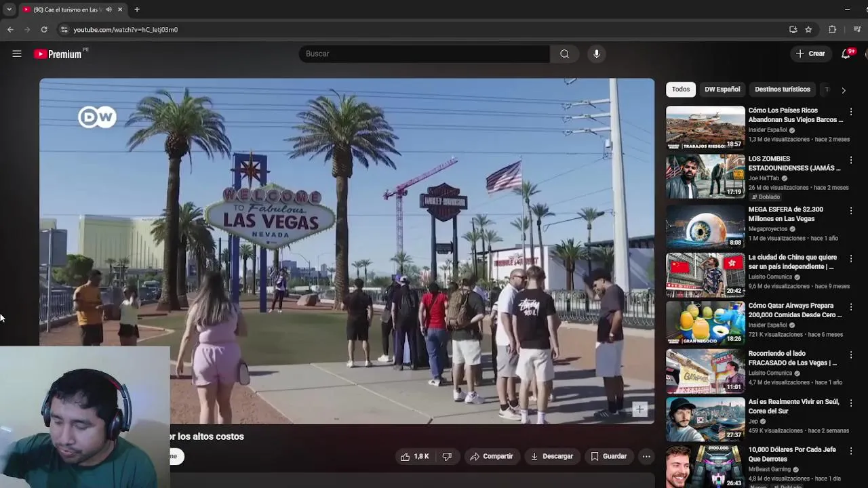Click the Compartir button
Screen dimensions: 868x488
click(492, 456)
